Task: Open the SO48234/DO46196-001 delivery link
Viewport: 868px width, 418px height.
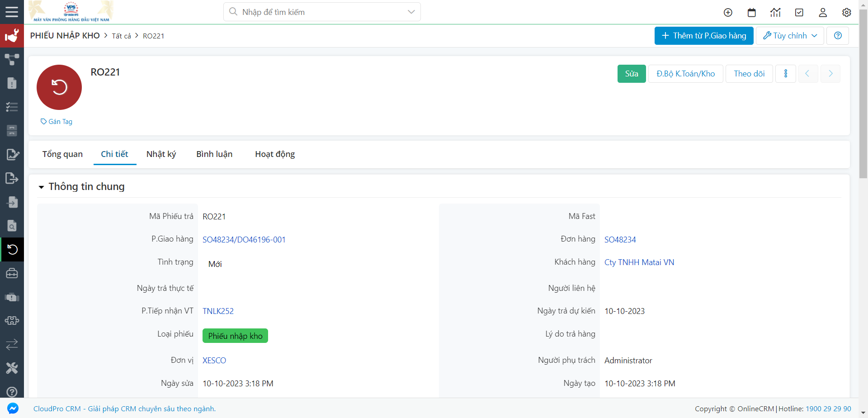Action: tap(244, 240)
